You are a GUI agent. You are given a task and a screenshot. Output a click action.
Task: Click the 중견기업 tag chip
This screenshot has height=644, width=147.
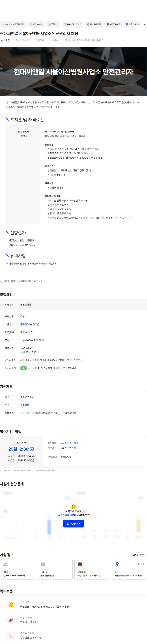click(53, 24)
